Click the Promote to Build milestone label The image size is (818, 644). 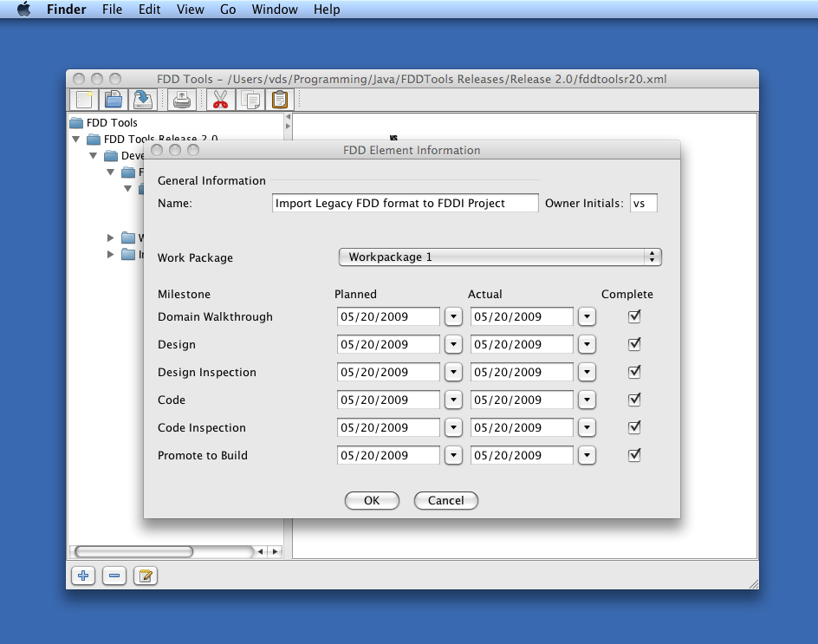point(203,455)
